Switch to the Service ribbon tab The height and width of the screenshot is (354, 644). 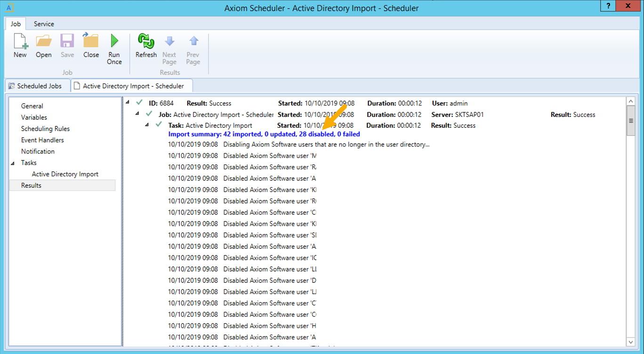[x=44, y=24]
